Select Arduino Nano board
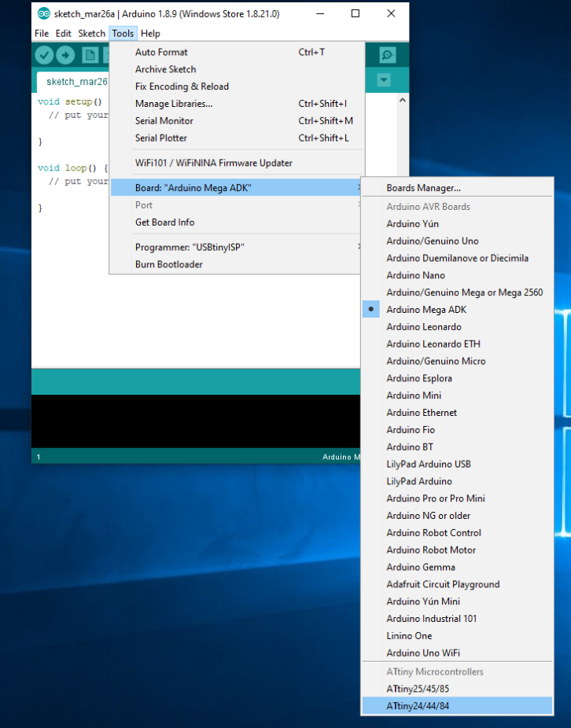The height and width of the screenshot is (728, 571). click(457, 275)
